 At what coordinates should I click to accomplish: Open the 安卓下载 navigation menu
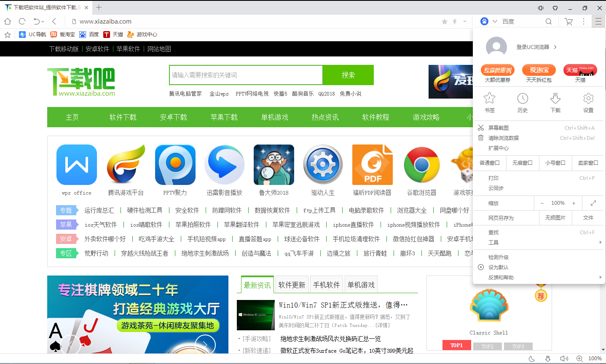click(173, 117)
